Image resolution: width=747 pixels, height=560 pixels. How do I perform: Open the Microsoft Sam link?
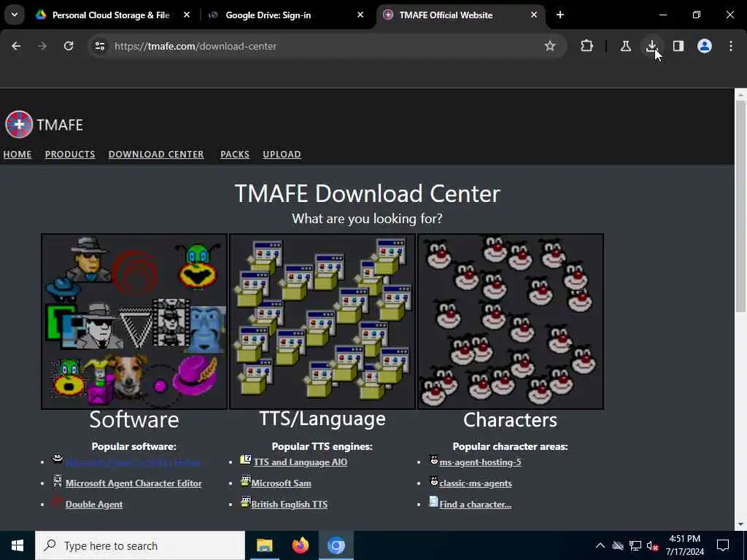pos(281,483)
